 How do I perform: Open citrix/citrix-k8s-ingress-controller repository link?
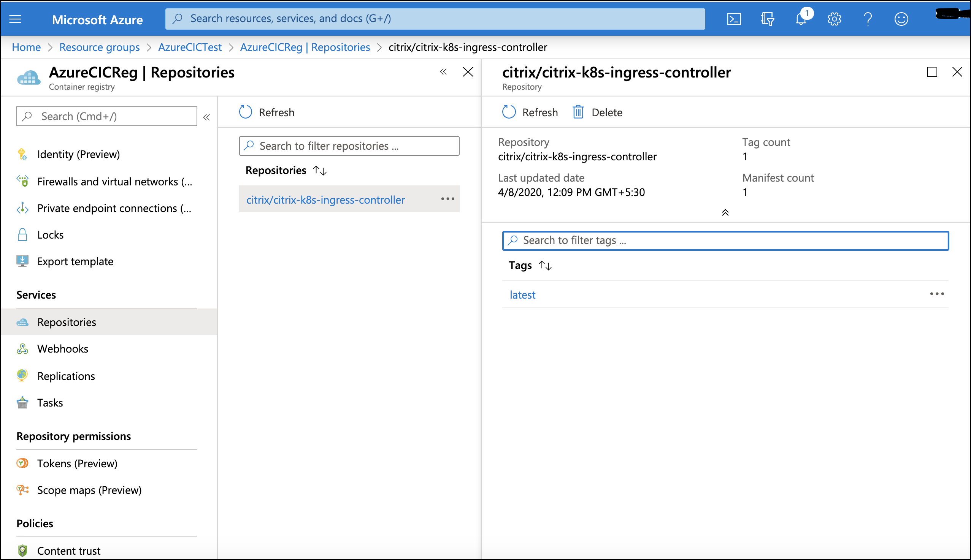click(325, 199)
